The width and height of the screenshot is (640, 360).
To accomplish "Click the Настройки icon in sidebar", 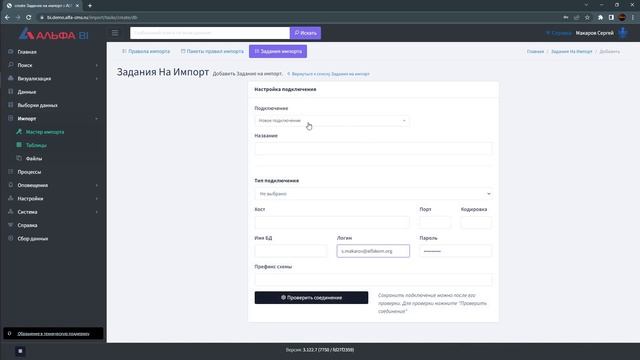I will click(x=11, y=198).
